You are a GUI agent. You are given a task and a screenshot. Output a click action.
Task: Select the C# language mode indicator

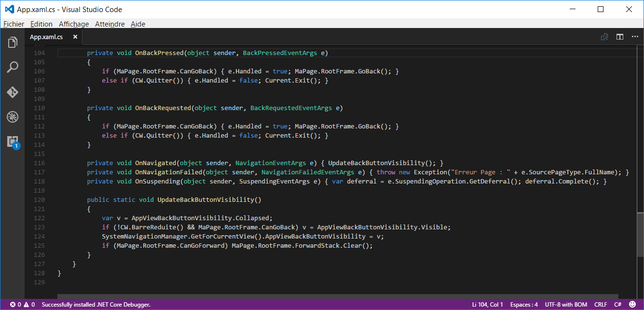[x=617, y=305]
